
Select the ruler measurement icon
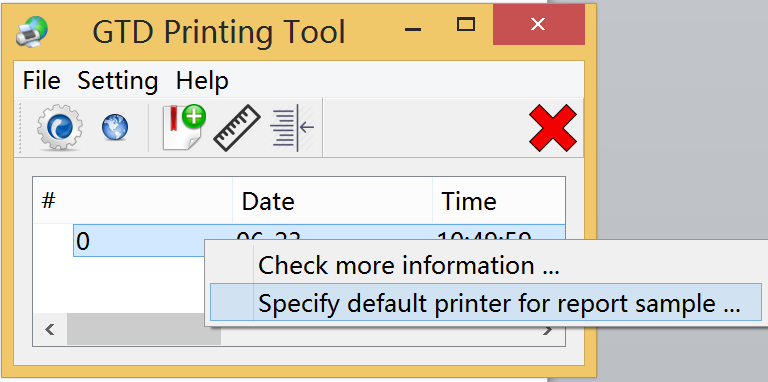point(237,127)
